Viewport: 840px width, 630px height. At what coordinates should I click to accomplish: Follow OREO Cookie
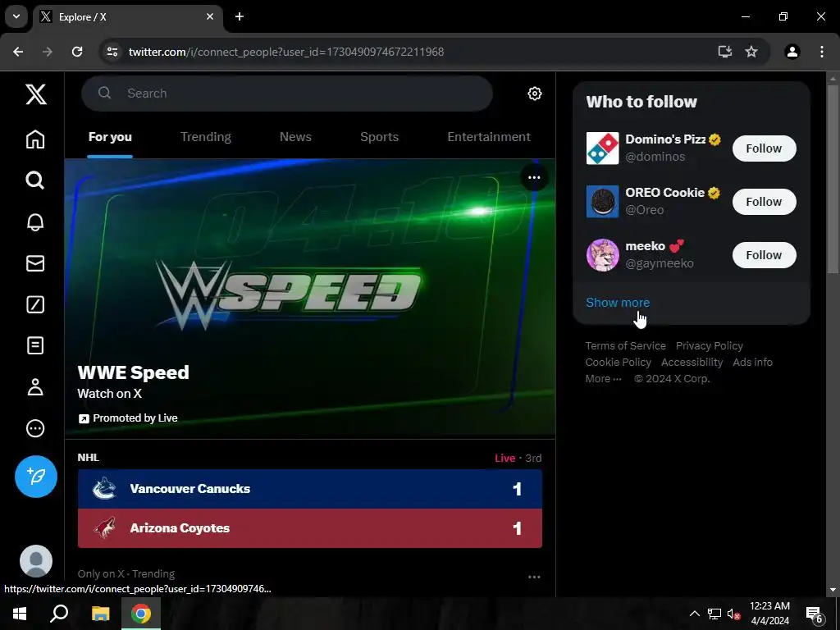(764, 202)
